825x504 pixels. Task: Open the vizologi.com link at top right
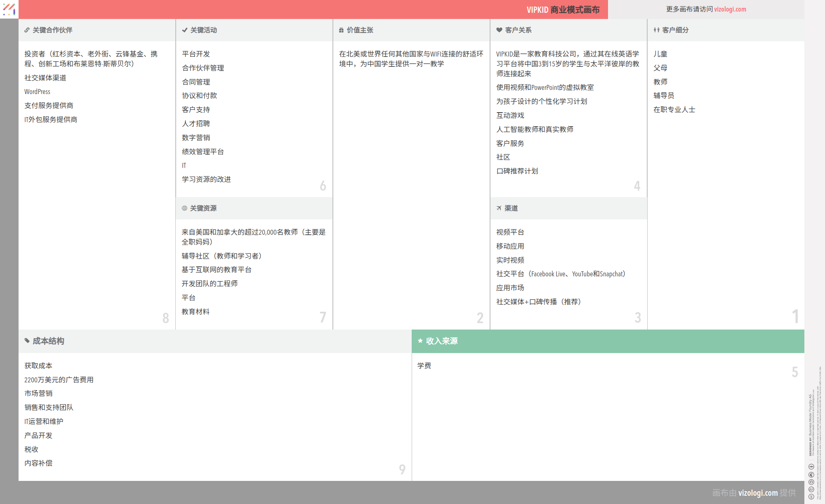point(730,9)
